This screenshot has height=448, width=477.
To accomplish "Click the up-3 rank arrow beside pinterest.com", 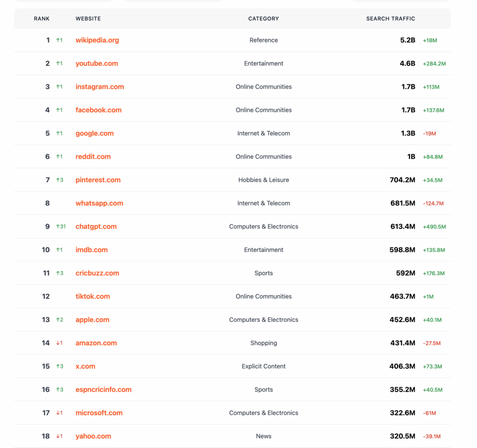I will [59, 180].
